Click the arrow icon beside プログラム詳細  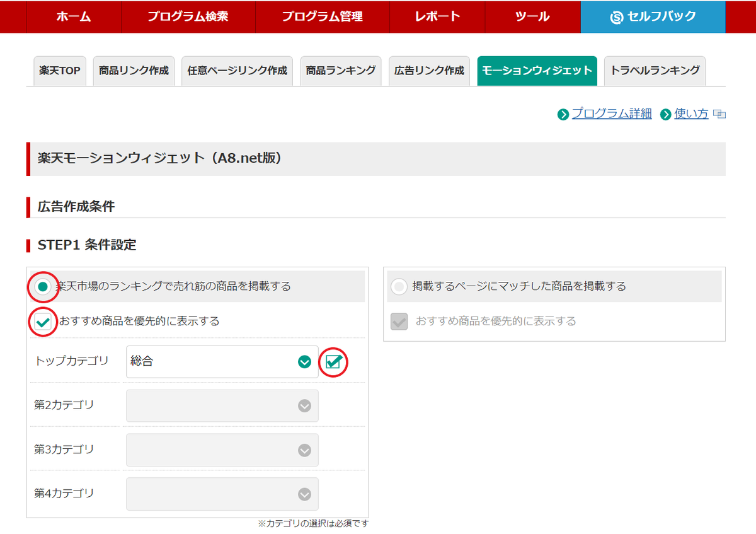pos(563,115)
